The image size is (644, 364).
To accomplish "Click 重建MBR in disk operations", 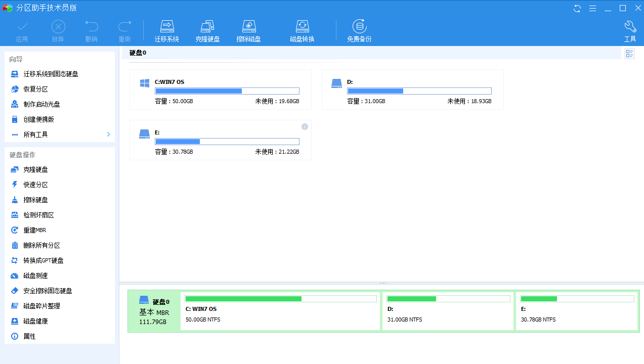I will click(x=34, y=230).
